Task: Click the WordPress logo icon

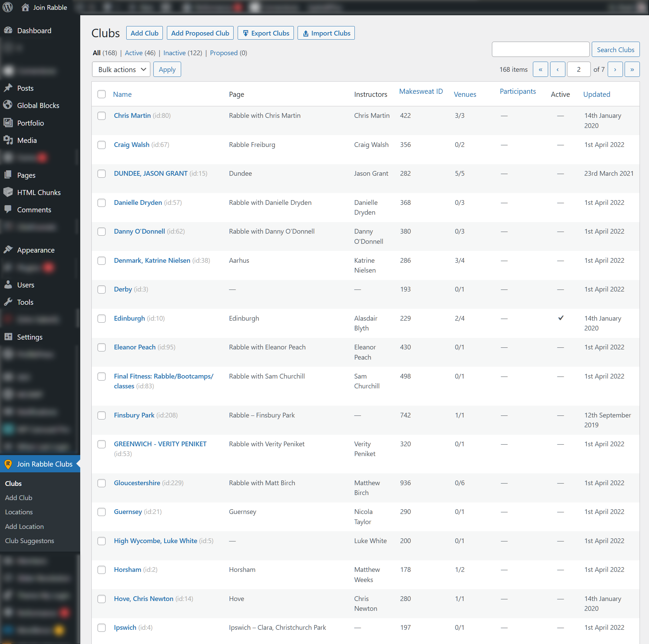Action: (8, 7)
